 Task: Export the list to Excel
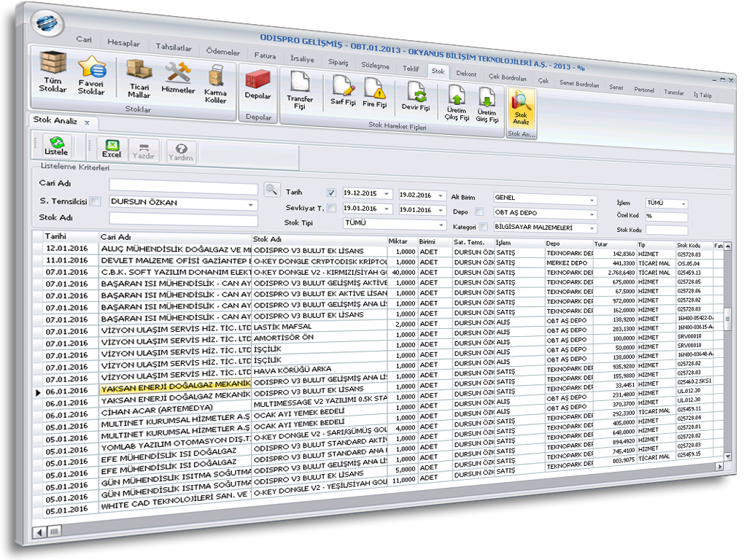(112, 149)
